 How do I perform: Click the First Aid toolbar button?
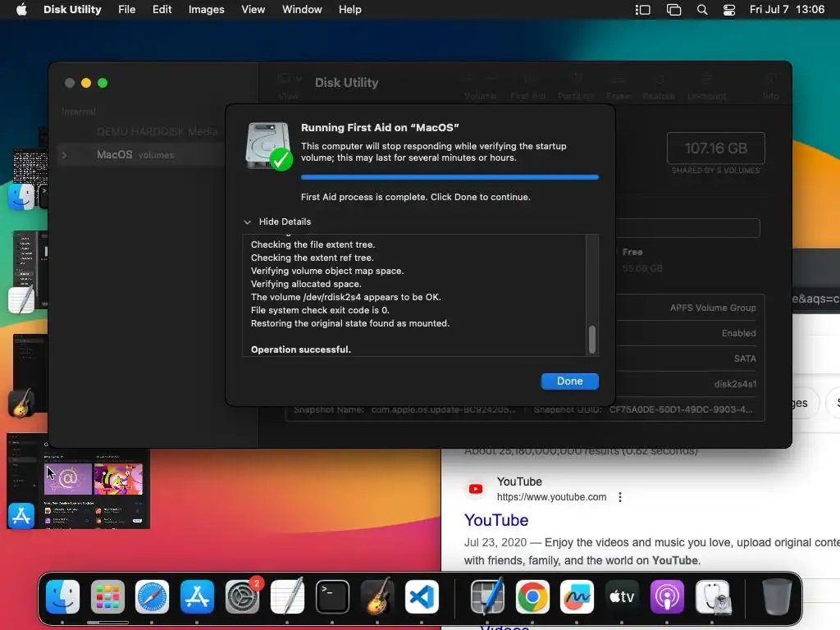point(528,85)
